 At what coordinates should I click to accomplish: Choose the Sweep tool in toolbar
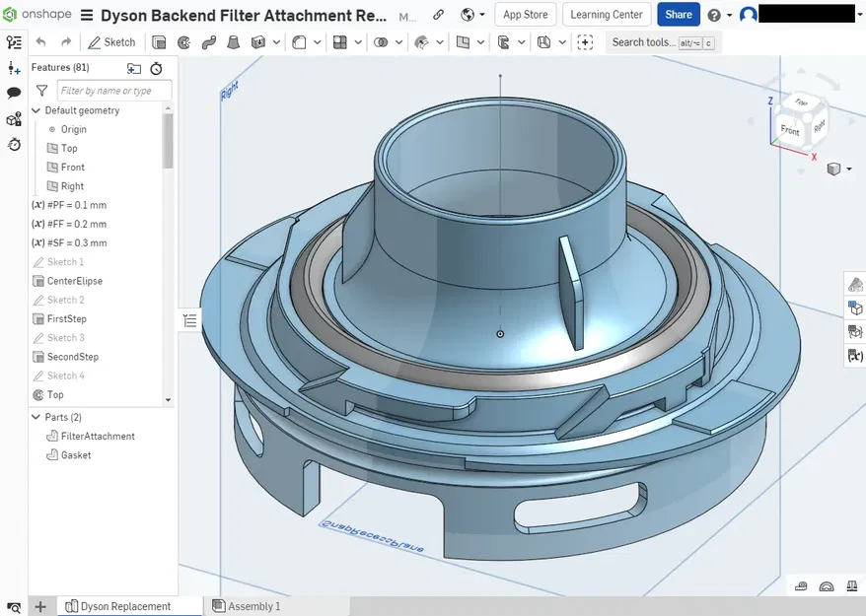tap(208, 42)
